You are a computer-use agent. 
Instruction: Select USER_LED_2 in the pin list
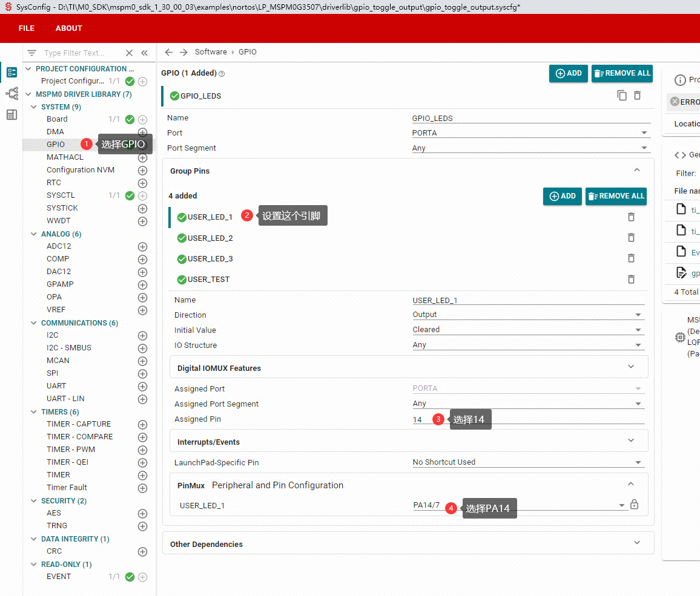[x=210, y=238]
